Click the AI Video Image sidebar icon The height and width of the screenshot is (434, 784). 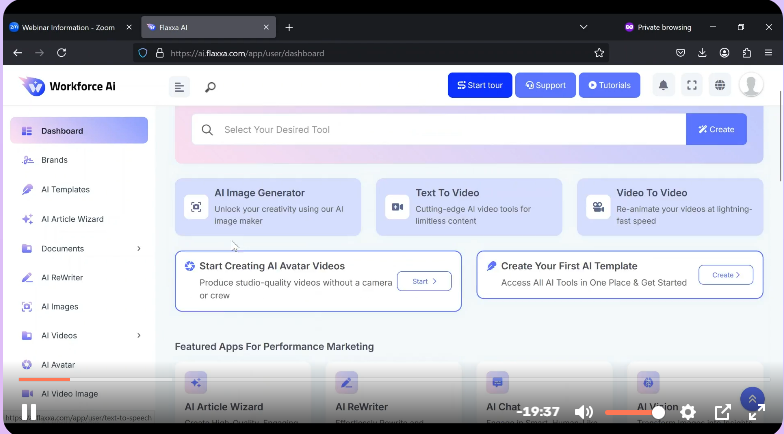click(27, 394)
